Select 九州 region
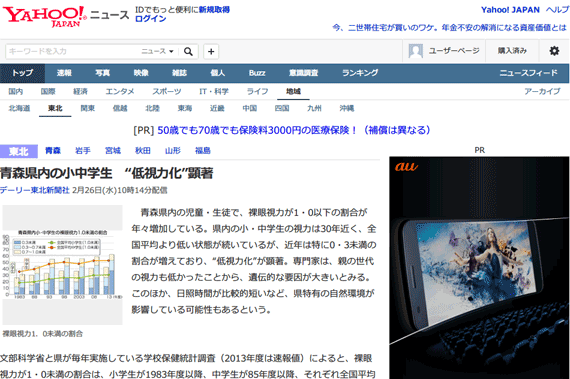 point(314,108)
